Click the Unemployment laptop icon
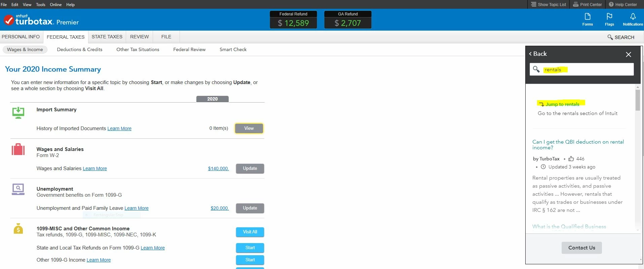644x269 pixels. pos(18,189)
